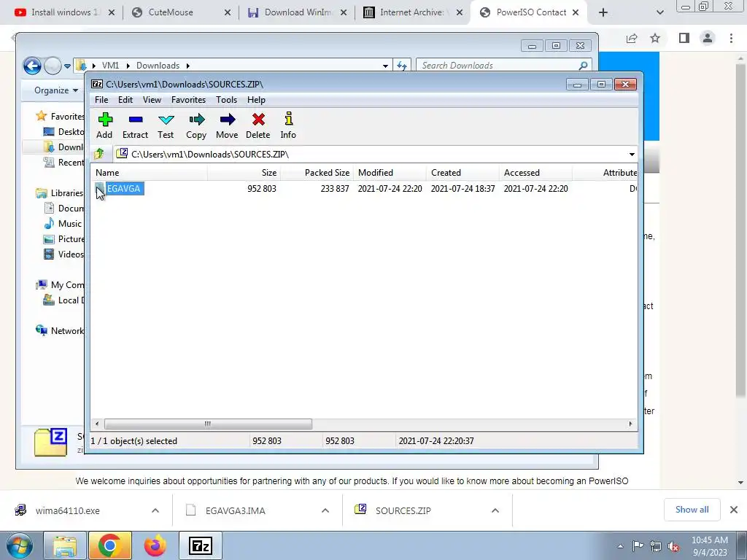
Task: Close the CuteMouse tab
Action: [228, 12]
